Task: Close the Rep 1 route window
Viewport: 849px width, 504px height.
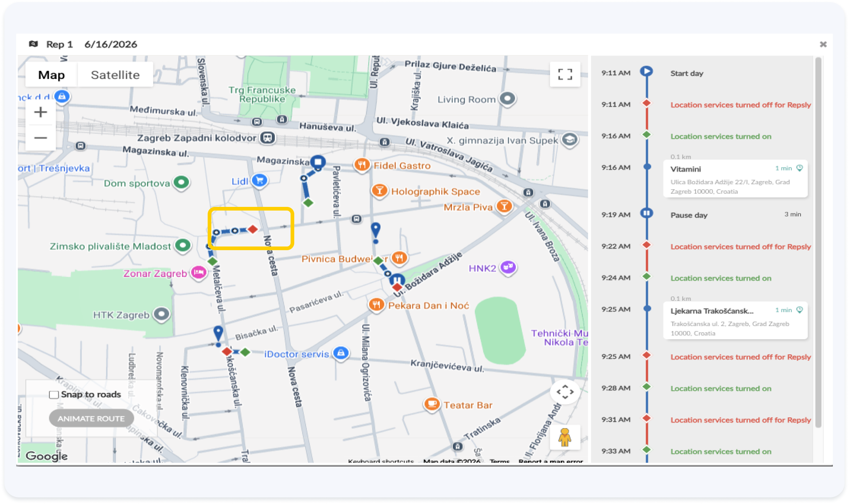Action: pos(823,44)
